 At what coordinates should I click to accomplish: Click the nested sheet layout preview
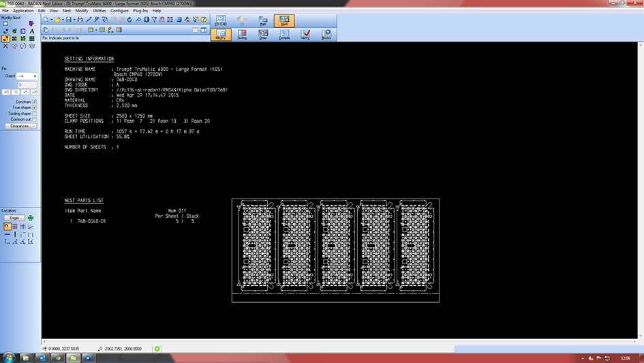(x=335, y=250)
